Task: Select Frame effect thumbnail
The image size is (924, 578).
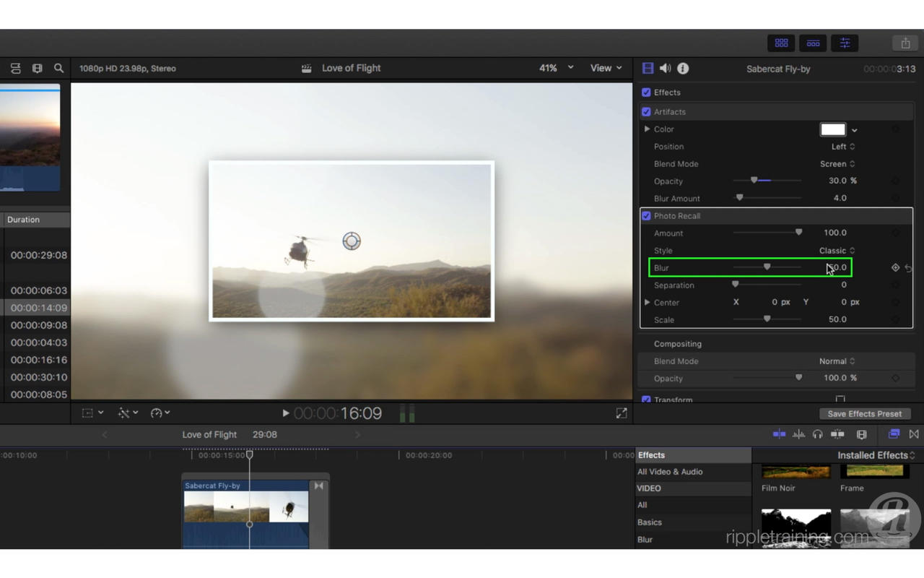Action: pyautogui.click(x=874, y=472)
